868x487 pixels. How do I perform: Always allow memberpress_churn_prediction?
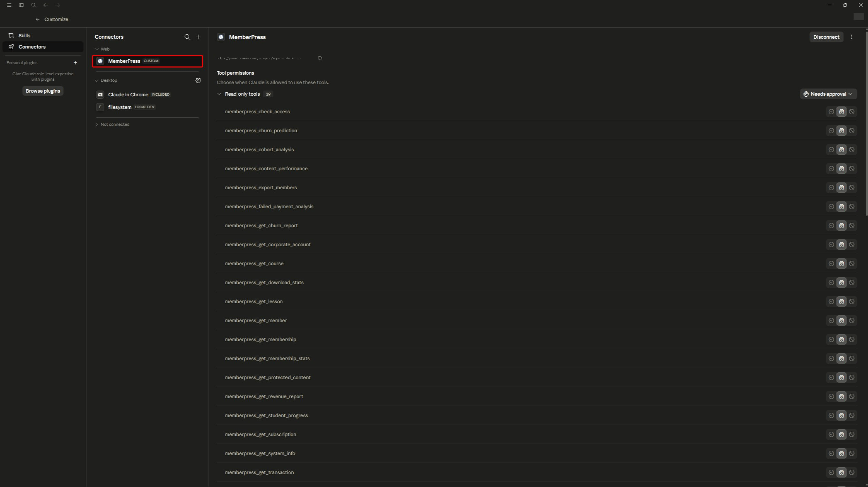tap(831, 131)
